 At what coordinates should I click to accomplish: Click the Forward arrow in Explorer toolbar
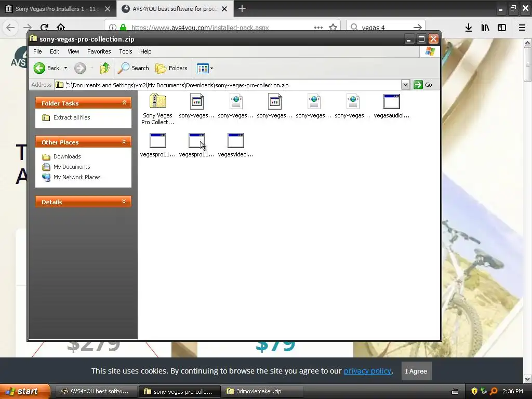coord(80,68)
